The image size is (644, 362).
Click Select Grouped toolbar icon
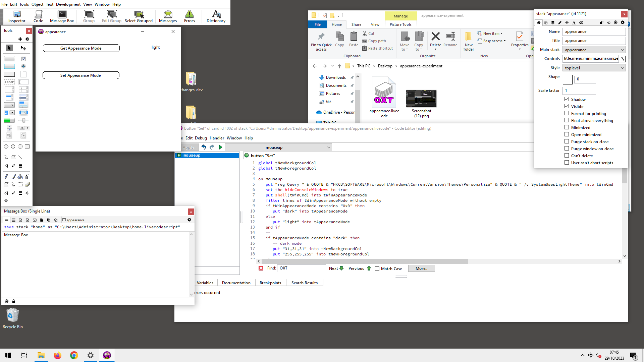coord(139,16)
